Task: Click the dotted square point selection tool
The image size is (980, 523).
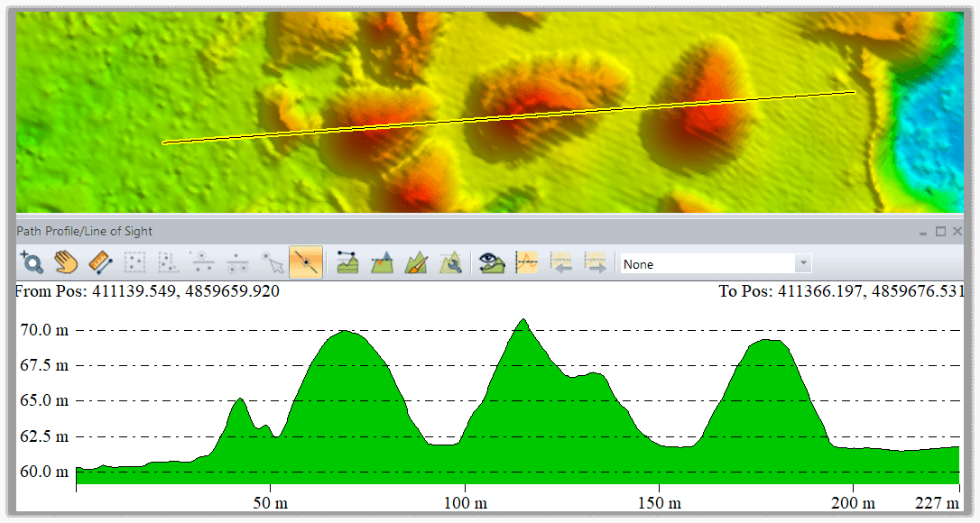Action: pyautogui.click(x=134, y=263)
